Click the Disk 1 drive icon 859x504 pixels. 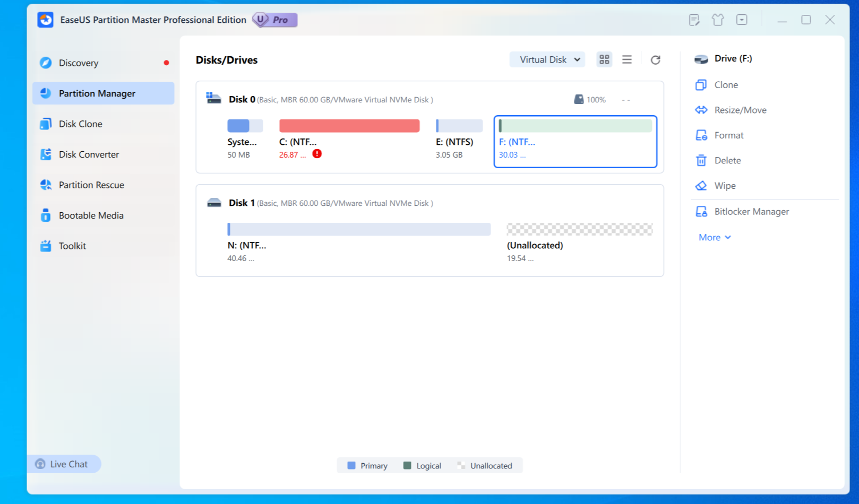pos(214,203)
